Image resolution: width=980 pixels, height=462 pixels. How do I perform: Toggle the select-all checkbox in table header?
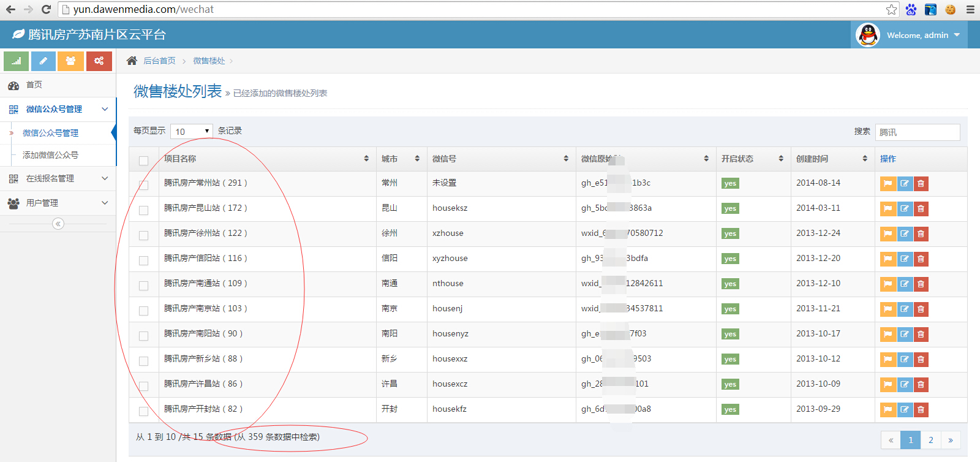pyautogui.click(x=143, y=161)
